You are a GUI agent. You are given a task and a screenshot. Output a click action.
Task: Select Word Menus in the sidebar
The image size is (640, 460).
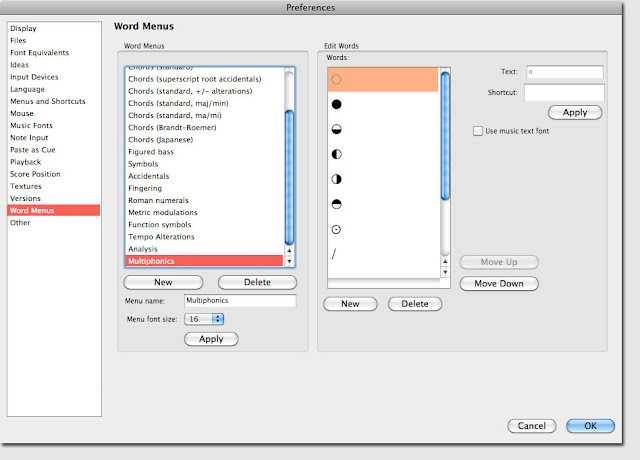[x=53, y=210]
